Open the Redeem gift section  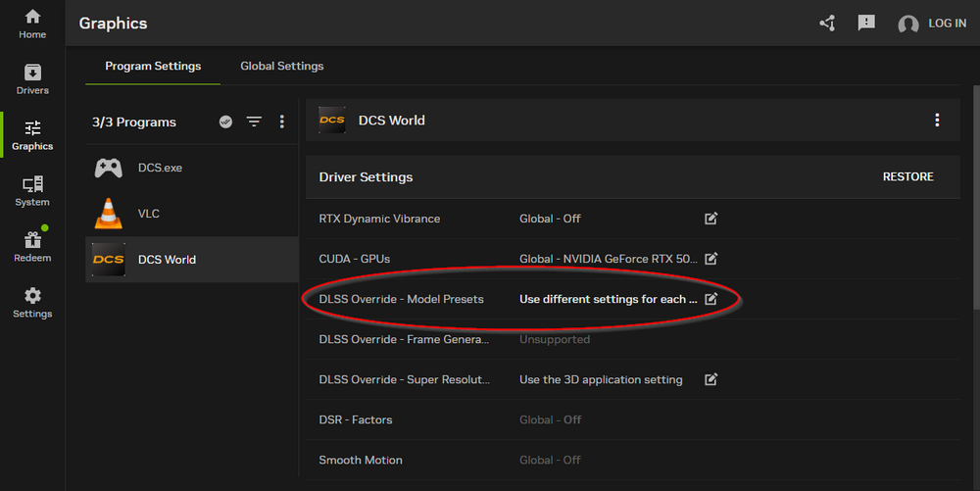(32, 247)
